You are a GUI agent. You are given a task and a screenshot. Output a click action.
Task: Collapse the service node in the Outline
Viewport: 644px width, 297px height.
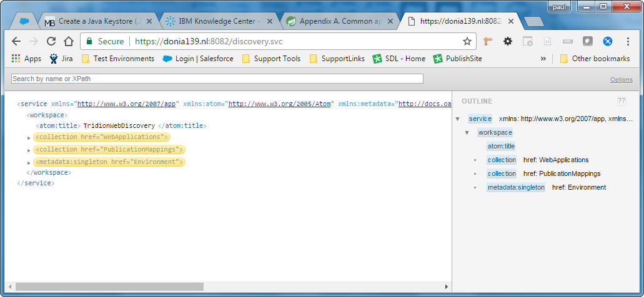[458, 119]
